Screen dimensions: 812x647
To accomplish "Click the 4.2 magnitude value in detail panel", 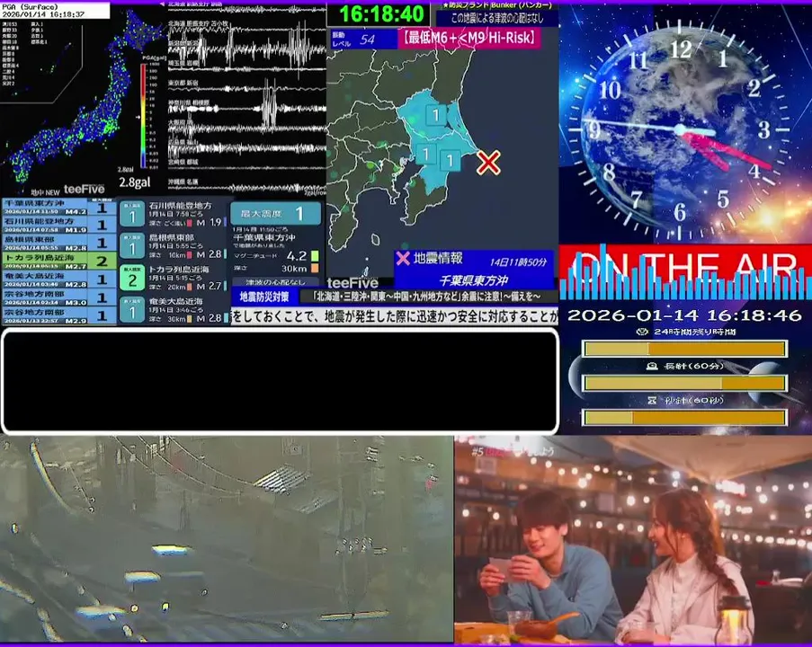I will [296, 256].
